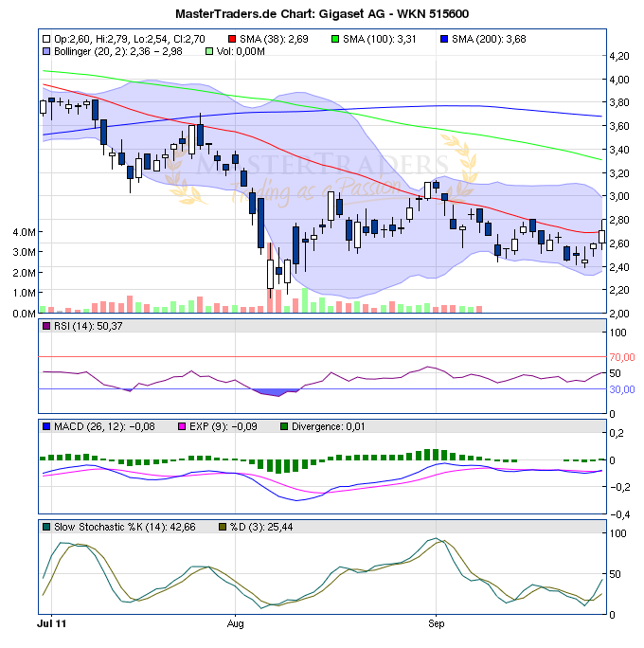Click the 0.0M volume axis label
Viewport: 644px width, 648px height.
[x=24, y=314]
